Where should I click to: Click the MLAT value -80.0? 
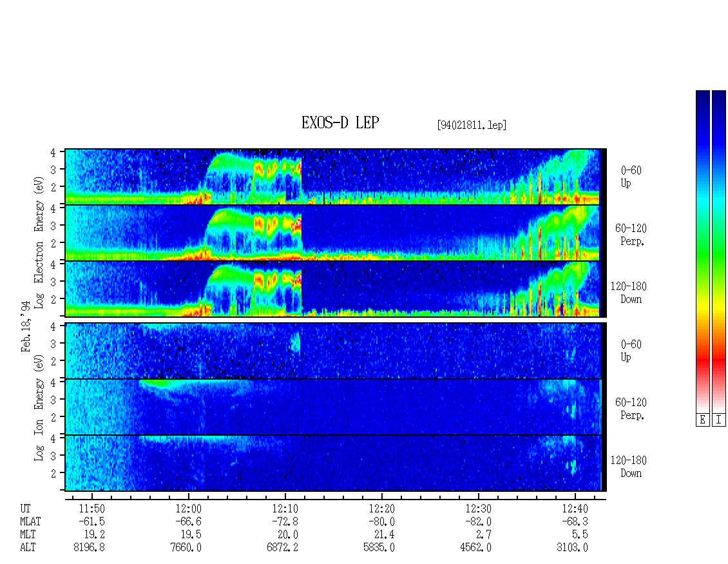point(381,521)
